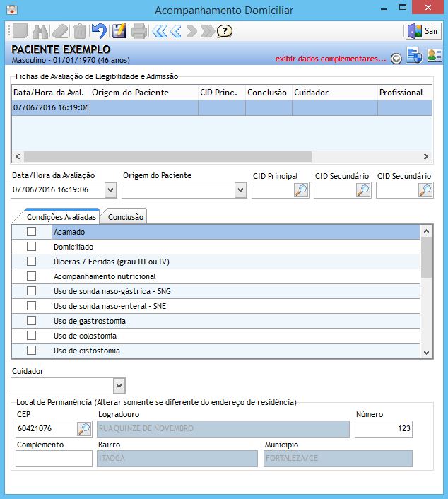Search CEP with magnifier icon
The image size is (448, 499).
point(84,429)
